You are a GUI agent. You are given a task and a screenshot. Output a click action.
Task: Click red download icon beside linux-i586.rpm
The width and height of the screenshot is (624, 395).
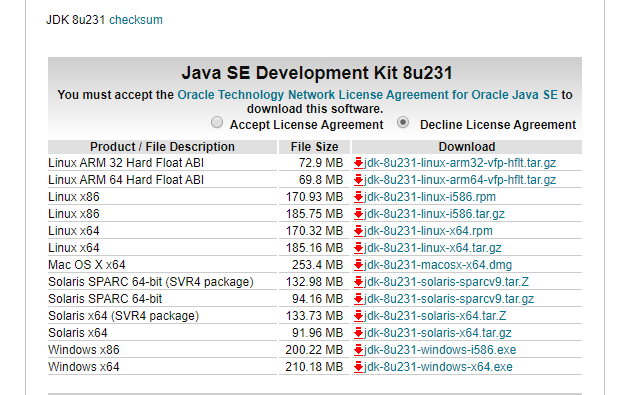358,197
